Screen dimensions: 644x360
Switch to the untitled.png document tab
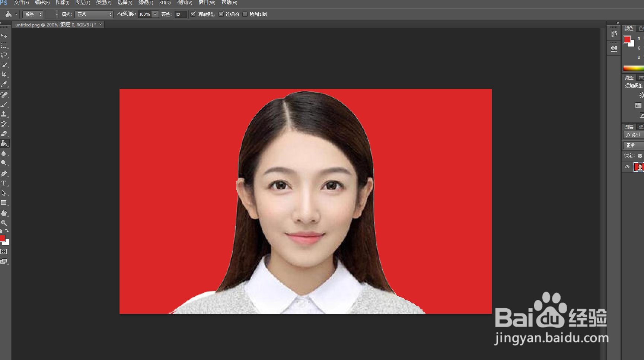click(55, 25)
